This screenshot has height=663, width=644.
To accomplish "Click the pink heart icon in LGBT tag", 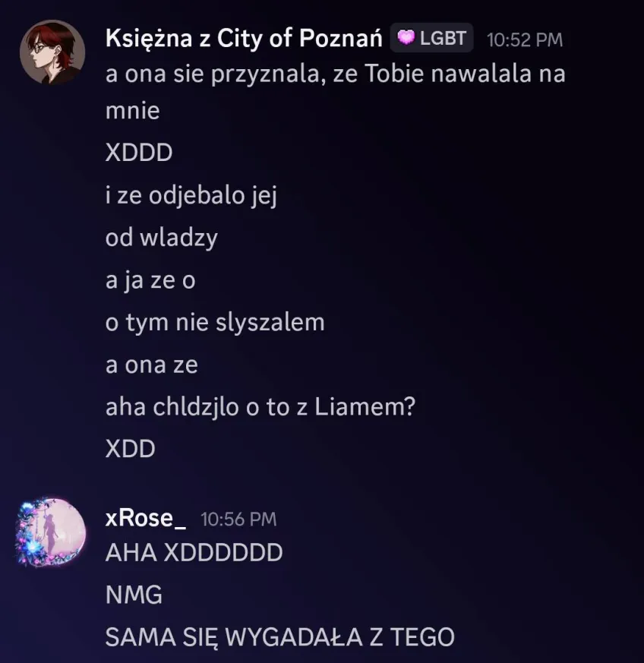I will click(406, 38).
